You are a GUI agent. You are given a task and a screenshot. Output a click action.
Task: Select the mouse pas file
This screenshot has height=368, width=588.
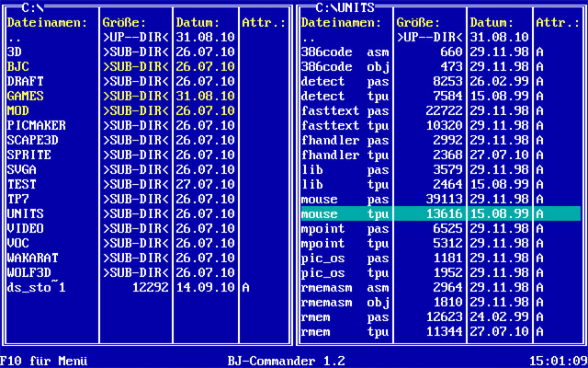pos(345,199)
